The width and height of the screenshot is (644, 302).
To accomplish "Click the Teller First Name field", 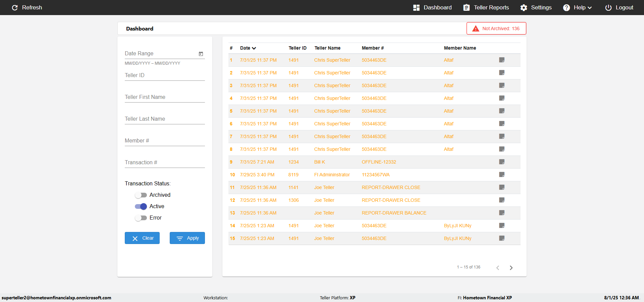I will tap(165, 97).
